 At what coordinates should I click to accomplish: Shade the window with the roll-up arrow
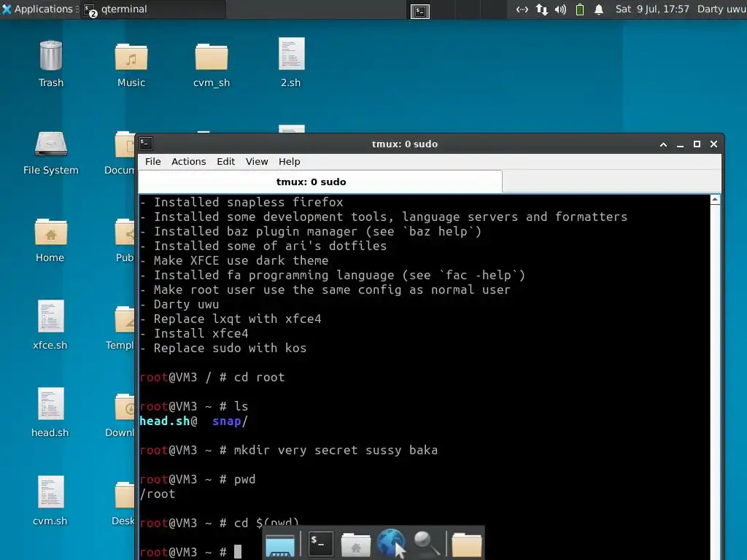[x=663, y=144]
